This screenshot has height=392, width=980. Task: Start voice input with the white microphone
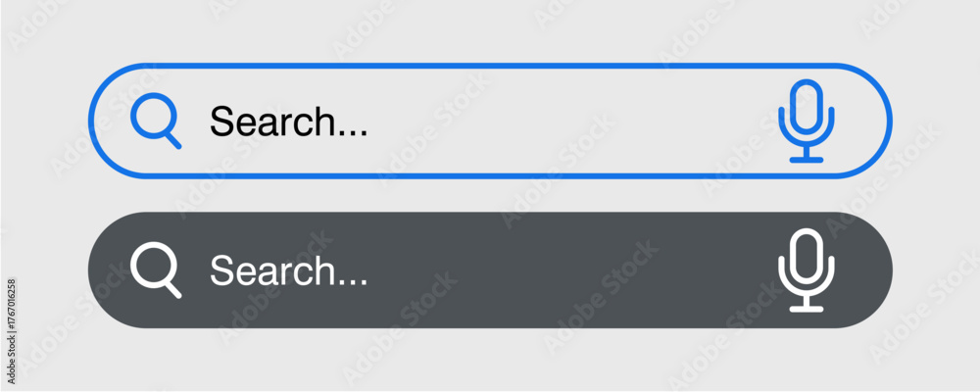807,270
